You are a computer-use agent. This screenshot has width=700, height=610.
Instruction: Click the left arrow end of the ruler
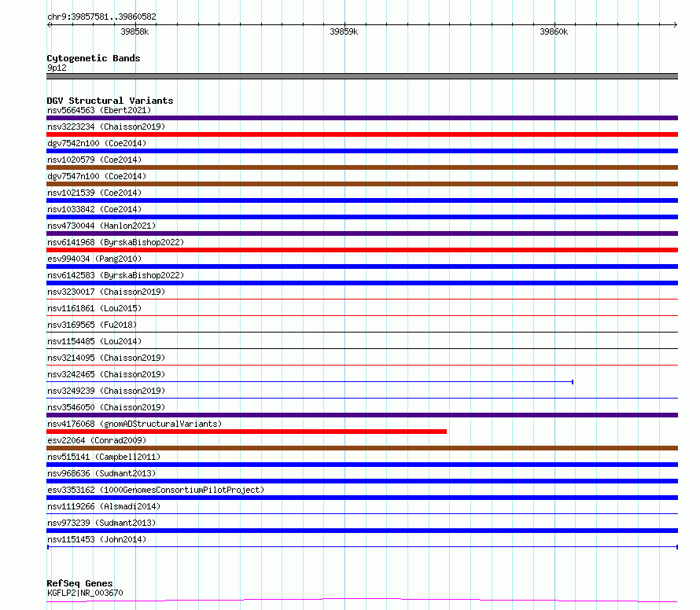50,24
